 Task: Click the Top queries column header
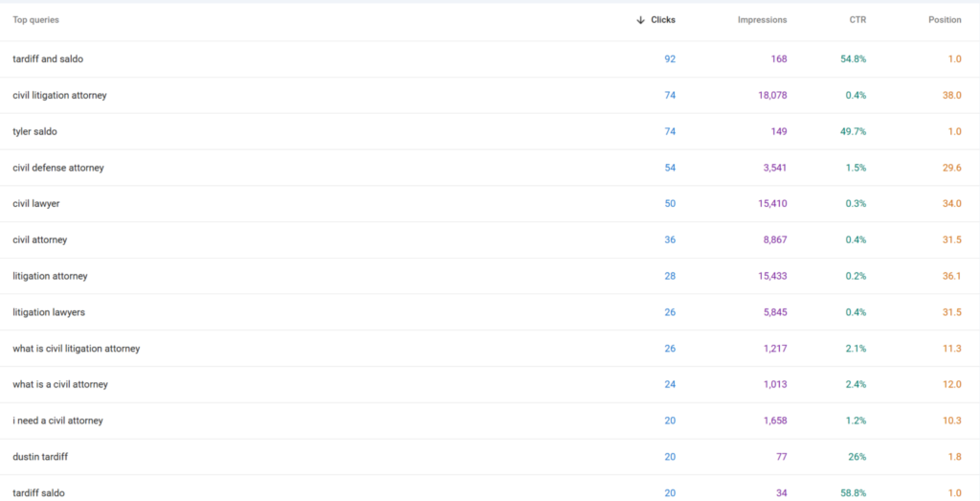(35, 20)
